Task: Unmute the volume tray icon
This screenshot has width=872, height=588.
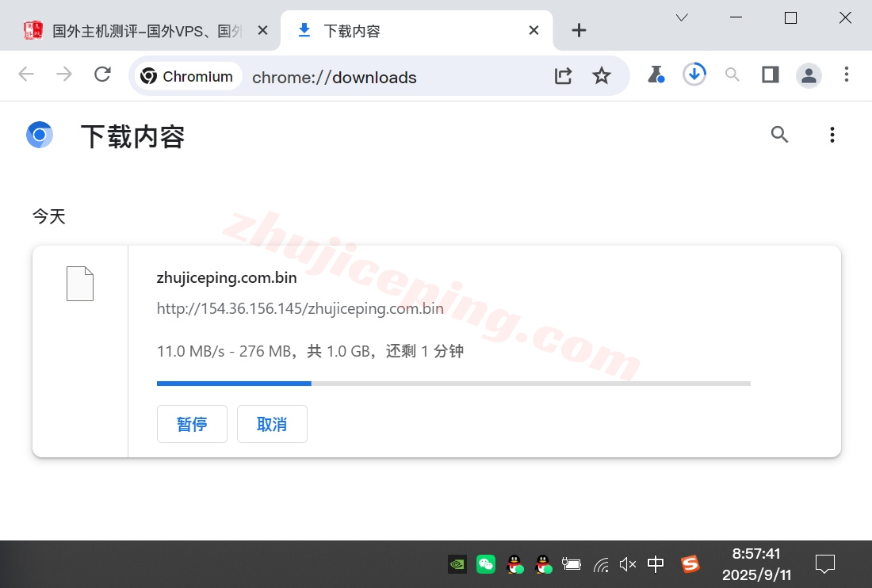Action: [628, 565]
